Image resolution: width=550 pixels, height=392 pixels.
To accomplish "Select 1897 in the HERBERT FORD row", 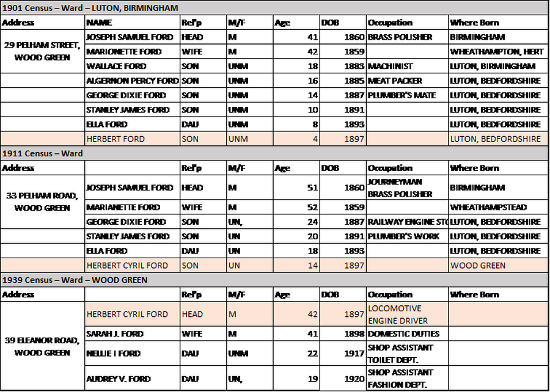I will 343,139.
